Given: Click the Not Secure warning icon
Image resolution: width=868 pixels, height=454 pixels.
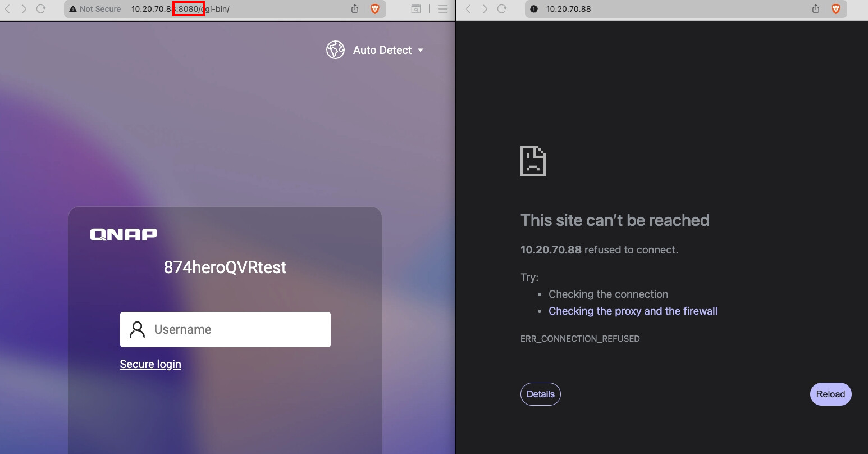Looking at the screenshot, I should coord(73,9).
